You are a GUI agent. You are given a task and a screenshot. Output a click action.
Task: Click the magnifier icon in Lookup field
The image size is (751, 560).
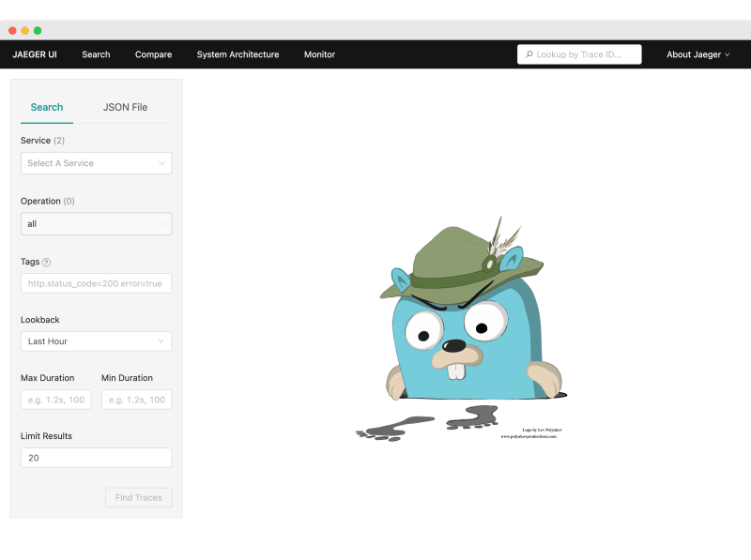tap(529, 54)
